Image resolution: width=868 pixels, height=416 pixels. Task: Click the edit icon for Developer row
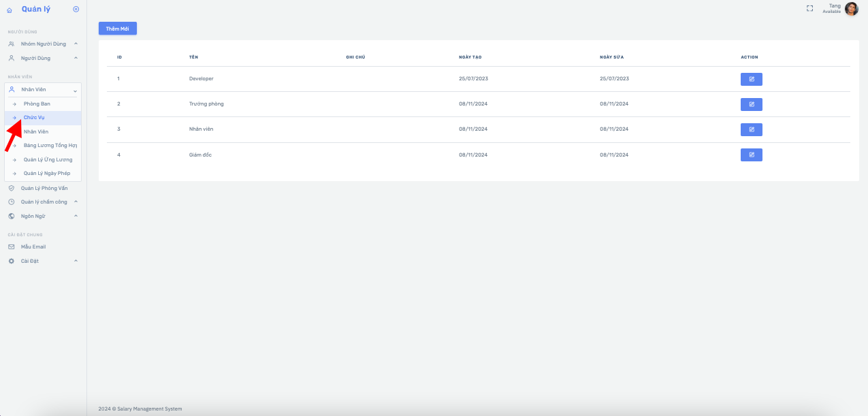[x=751, y=79]
